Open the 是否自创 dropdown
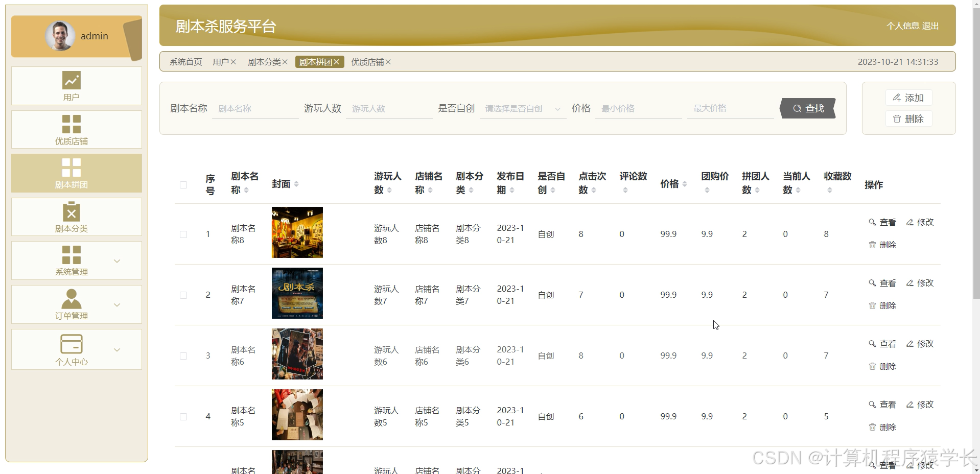The image size is (980, 474). pos(523,109)
